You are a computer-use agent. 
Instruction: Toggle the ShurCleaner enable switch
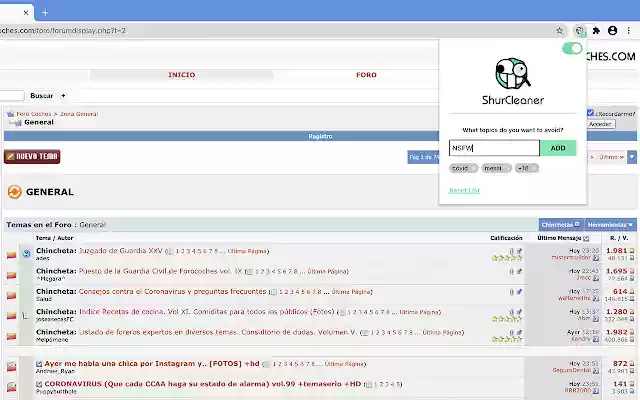(x=572, y=49)
